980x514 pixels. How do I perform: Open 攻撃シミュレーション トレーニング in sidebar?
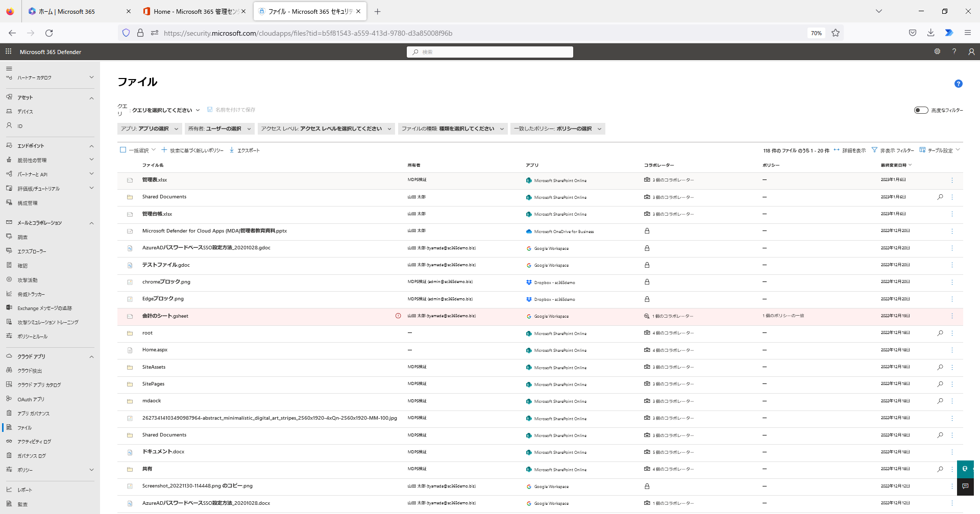48,322
